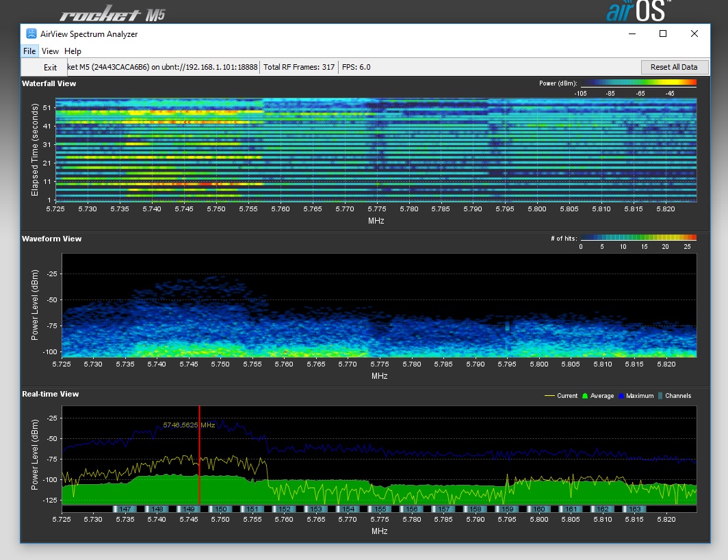728x560 pixels.
Task: Click the AirView app icon in title bar
Action: pyautogui.click(x=31, y=34)
